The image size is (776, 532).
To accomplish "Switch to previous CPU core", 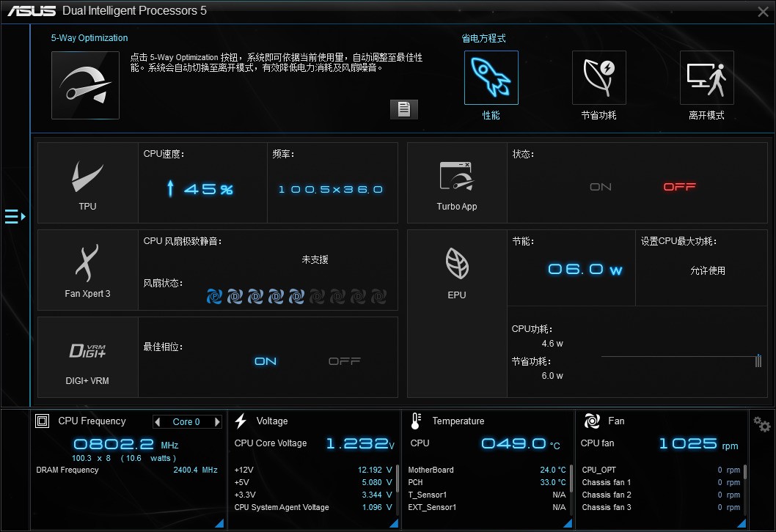I will point(158,422).
